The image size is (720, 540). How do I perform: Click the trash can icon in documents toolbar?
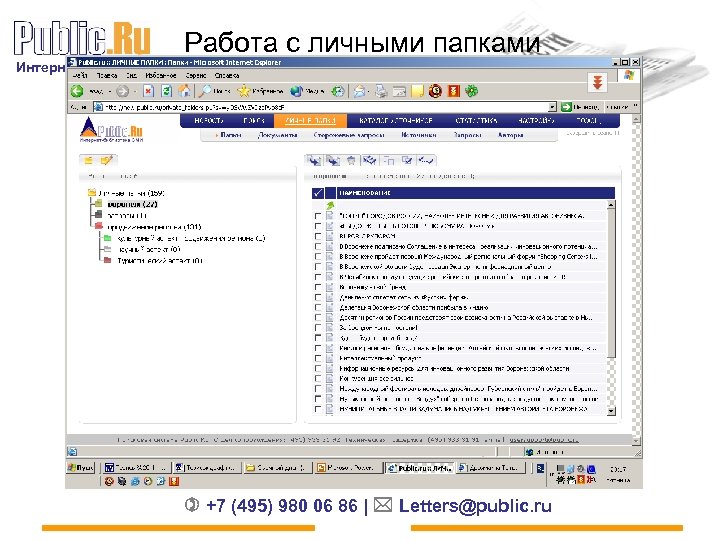[x=351, y=160]
